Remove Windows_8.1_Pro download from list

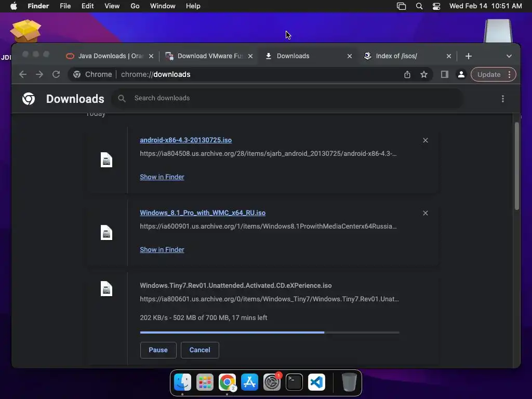pyautogui.click(x=425, y=213)
